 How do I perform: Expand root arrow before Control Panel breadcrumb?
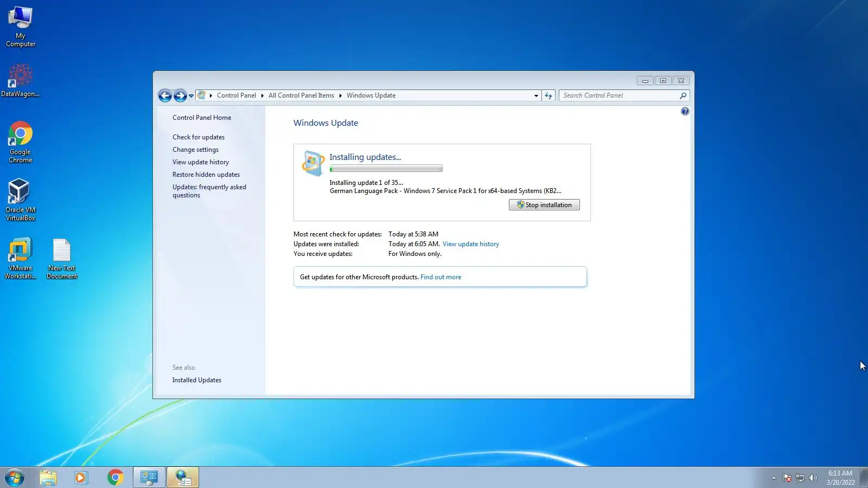tap(211, 95)
